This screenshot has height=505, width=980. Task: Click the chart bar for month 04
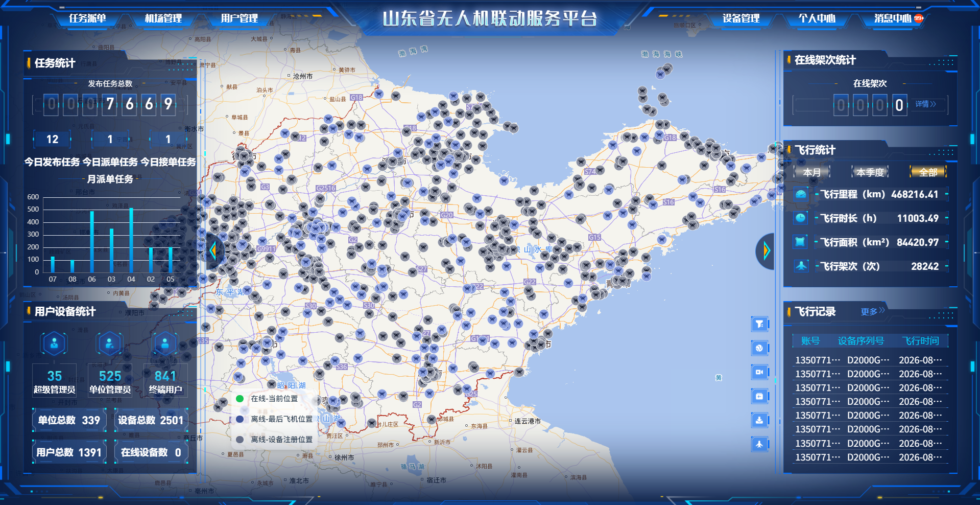click(x=131, y=240)
